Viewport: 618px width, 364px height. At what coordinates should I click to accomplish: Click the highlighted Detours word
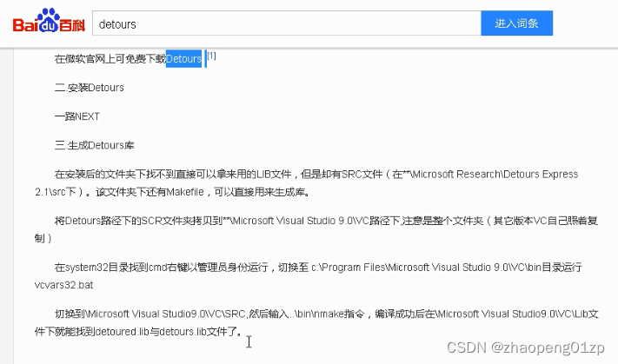(x=183, y=59)
